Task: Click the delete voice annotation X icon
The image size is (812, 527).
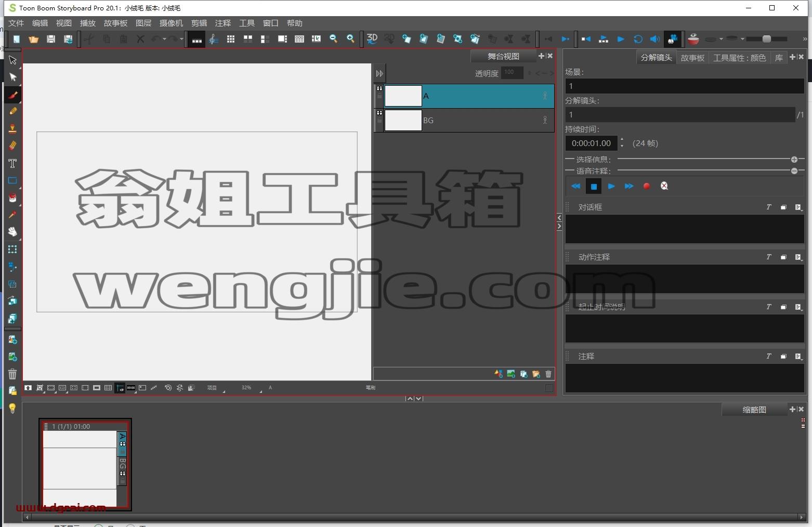Action: coord(664,186)
